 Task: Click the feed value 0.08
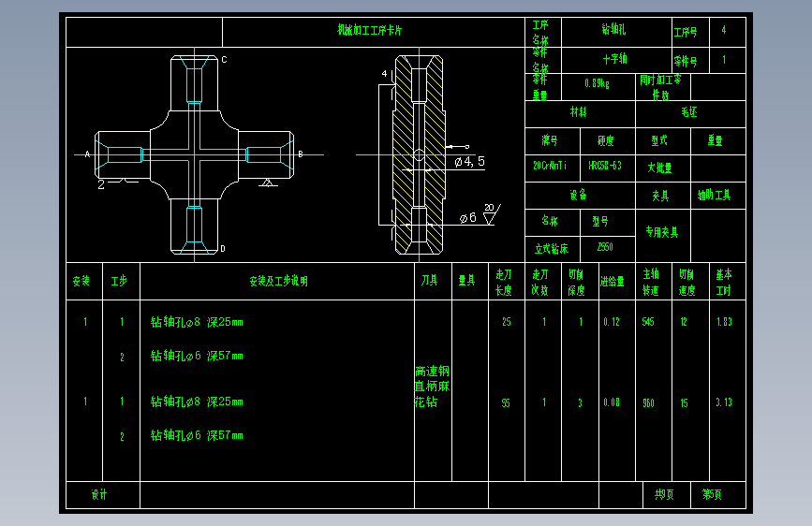point(612,402)
